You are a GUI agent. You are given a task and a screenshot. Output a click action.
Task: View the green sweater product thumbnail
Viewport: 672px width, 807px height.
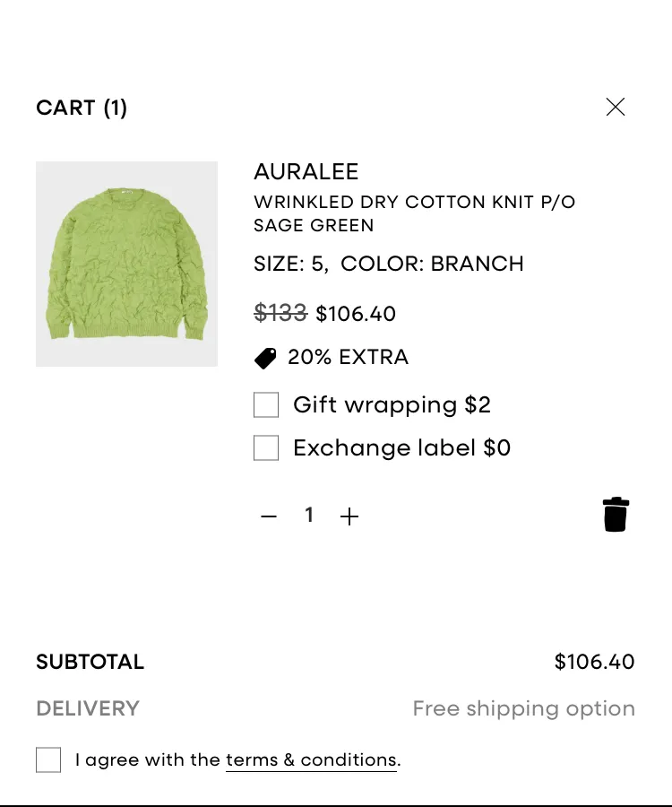click(x=126, y=264)
